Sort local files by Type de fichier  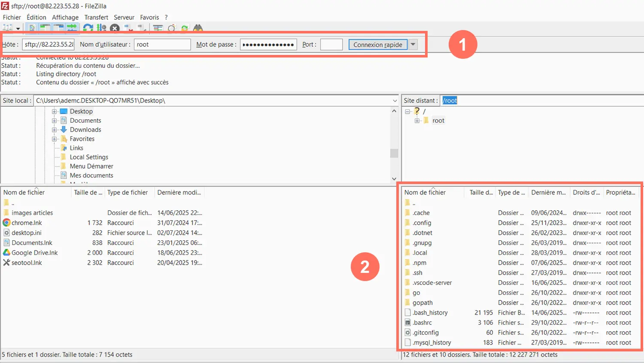(130, 193)
